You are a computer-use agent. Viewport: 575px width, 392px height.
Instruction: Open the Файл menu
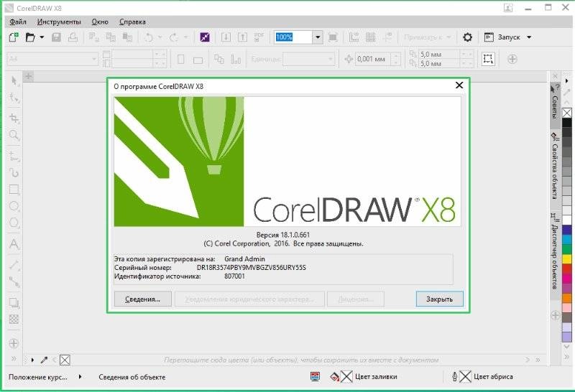tap(18, 22)
